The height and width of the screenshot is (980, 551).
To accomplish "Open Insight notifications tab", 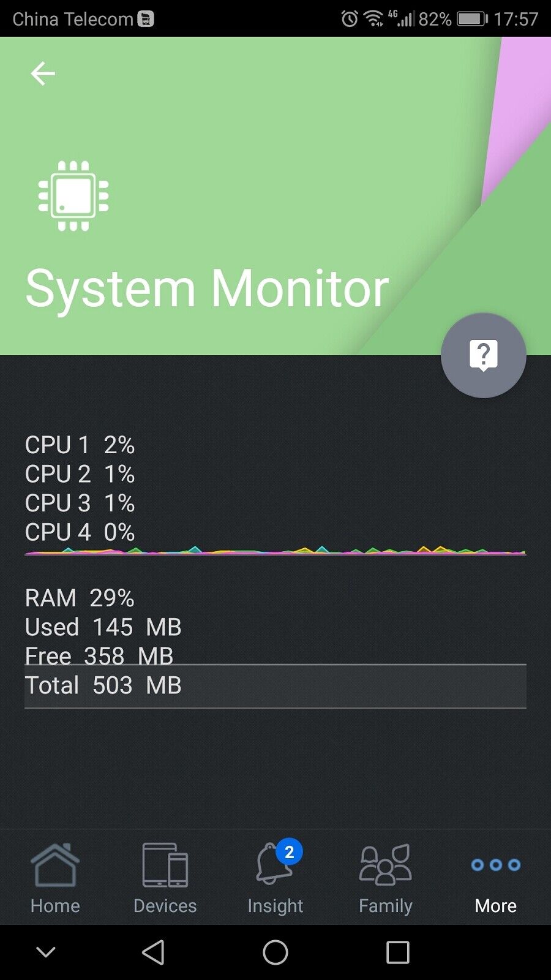I will click(275, 878).
